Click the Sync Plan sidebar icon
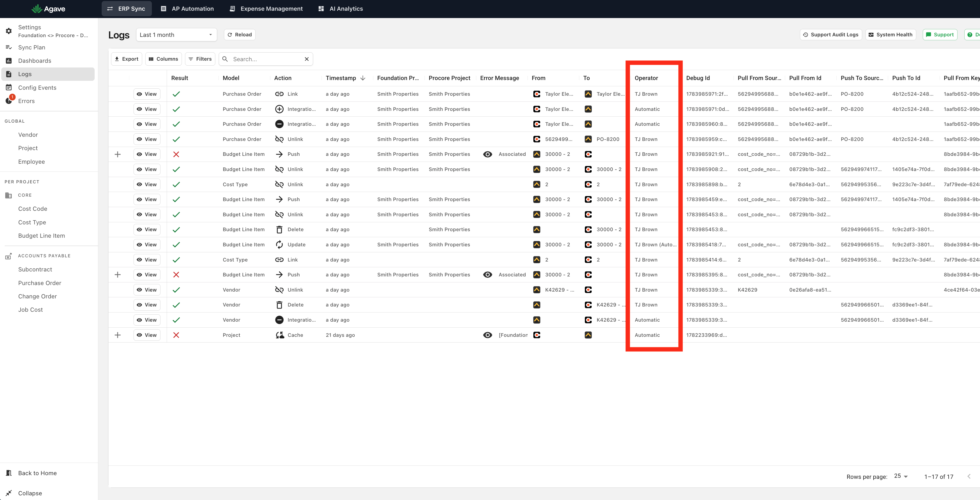980x500 pixels. [9, 47]
